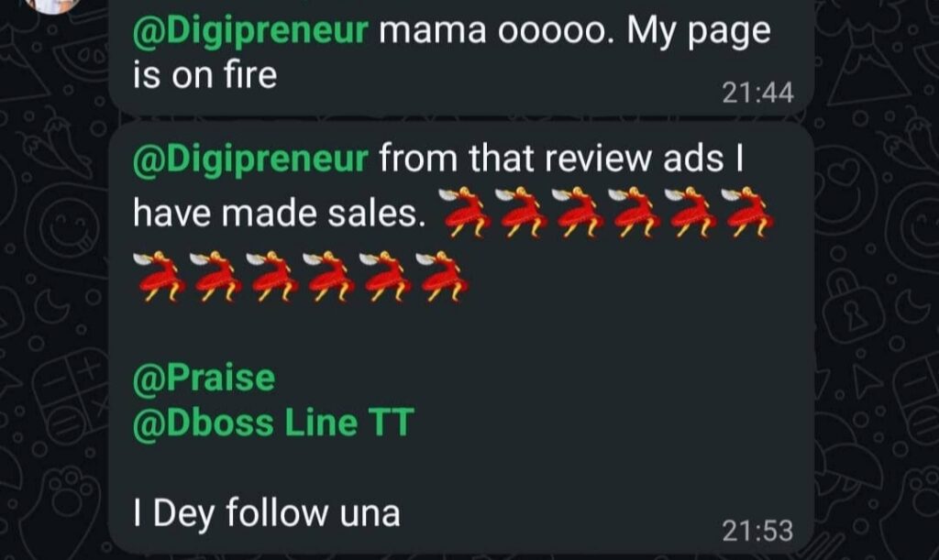Tap the third dancer emoji on first emoji row

(x=578, y=213)
